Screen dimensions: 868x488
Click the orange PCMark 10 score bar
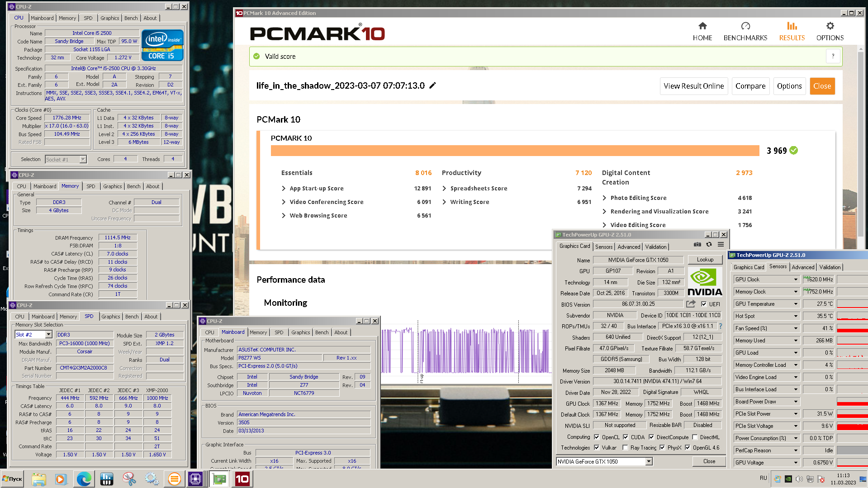click(x=515, y=151)
